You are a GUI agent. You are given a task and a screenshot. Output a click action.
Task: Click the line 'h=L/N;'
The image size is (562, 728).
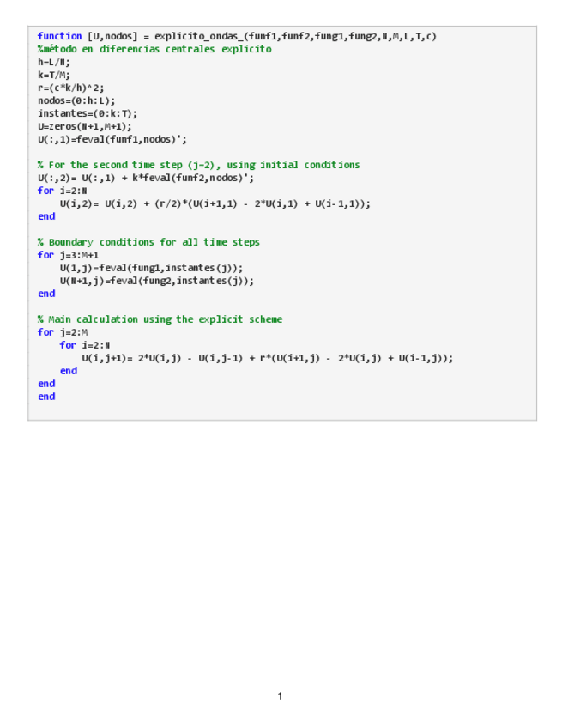tap(54, 62)
